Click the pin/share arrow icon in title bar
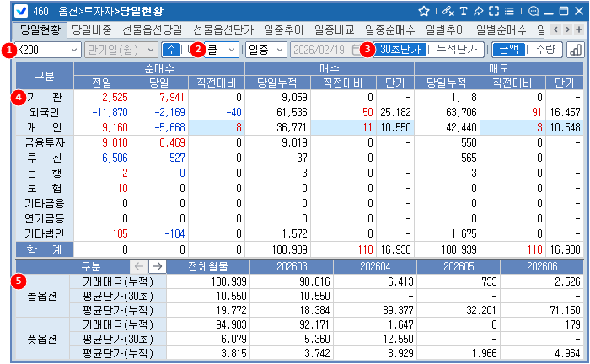 [x=479, y=11]
